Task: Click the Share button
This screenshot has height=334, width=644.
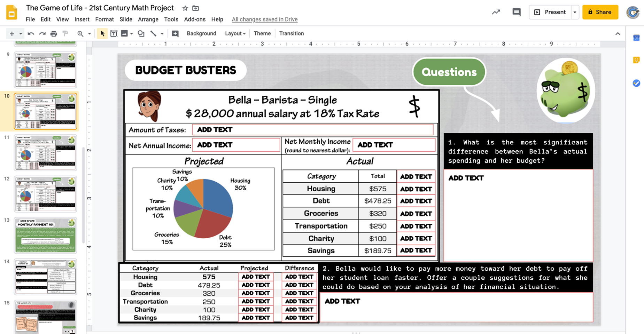Action: pyautogui.click(x=600, y=12)
